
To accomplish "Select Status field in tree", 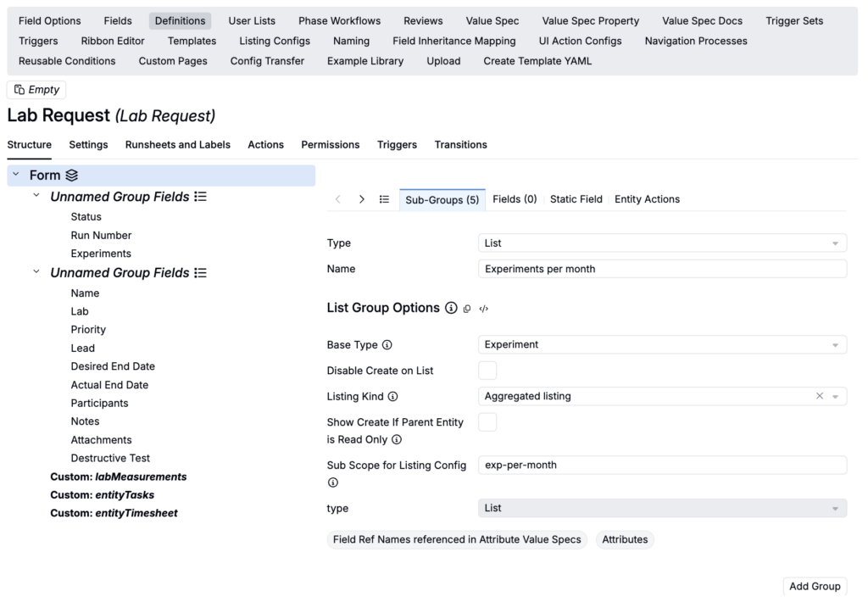I will click(x=86, y=216).
